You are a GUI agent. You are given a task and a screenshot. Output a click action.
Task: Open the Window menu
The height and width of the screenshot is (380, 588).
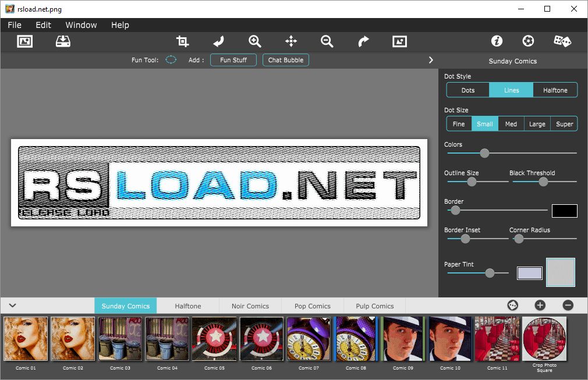81,25
